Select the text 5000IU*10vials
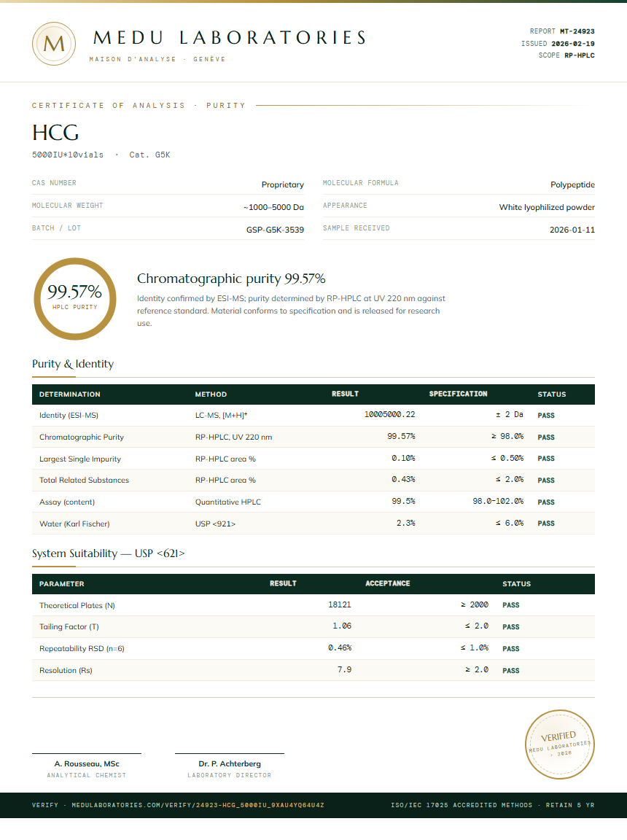Screen dimensions: 627x840 point(68,155)
